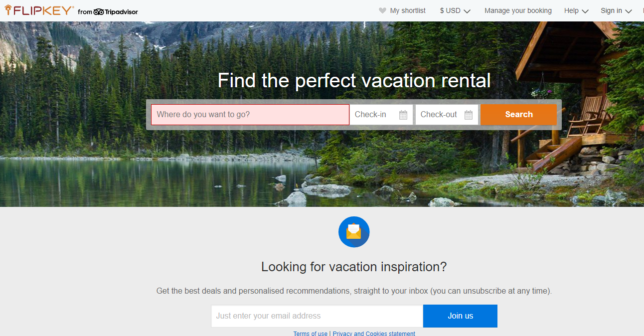644x336 pixels.
Task: Open Privacy and Cookies statement link
Action: [x=374, y=333]
